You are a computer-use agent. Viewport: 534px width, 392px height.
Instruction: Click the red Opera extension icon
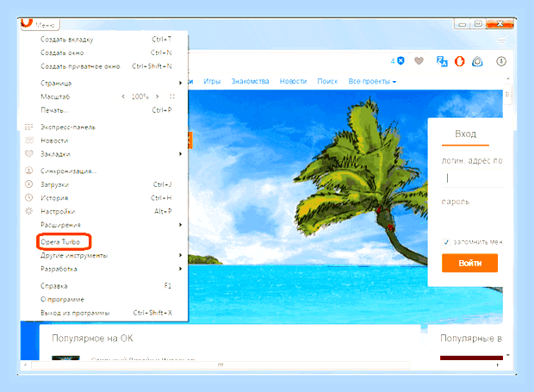(x=459, y=61)
